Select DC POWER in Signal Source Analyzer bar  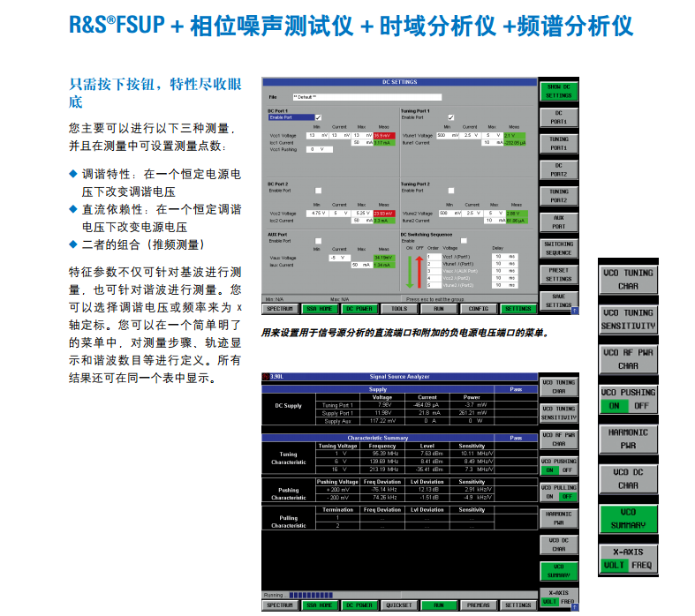coord(359,605)
